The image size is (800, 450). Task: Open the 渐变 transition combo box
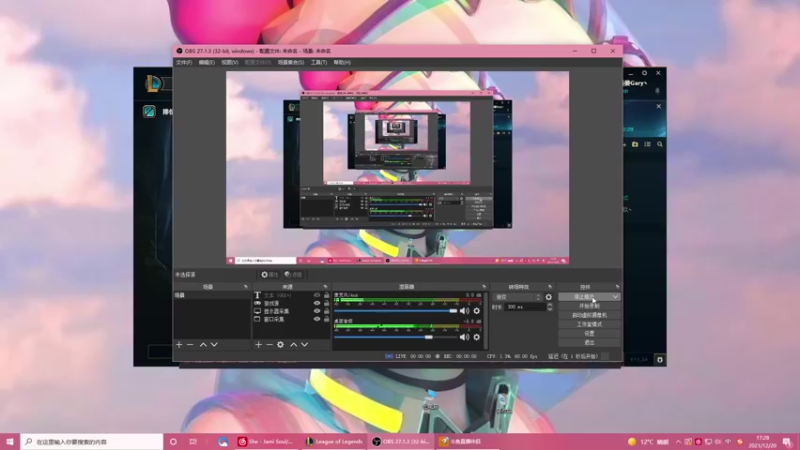point(517,297)
